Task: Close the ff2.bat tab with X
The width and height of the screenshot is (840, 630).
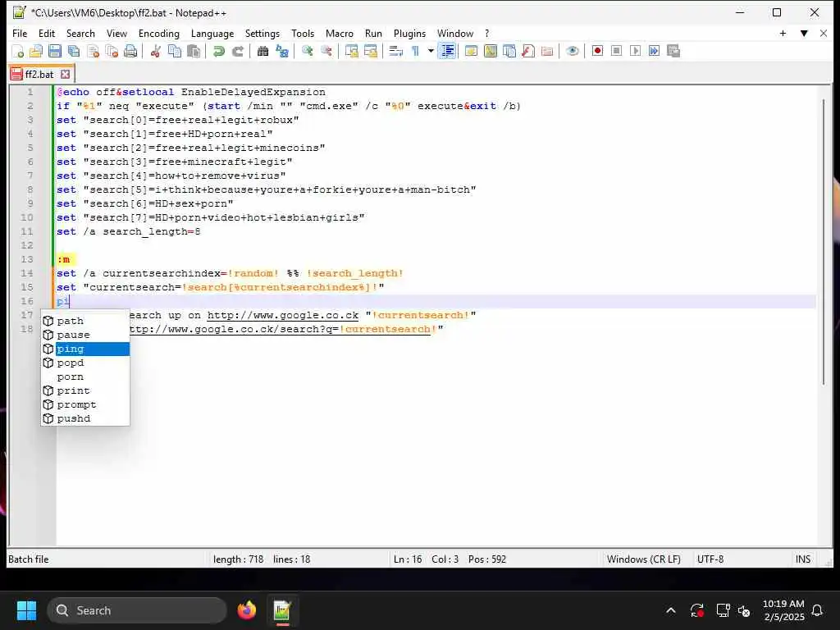Action: [x=65, y=74]
